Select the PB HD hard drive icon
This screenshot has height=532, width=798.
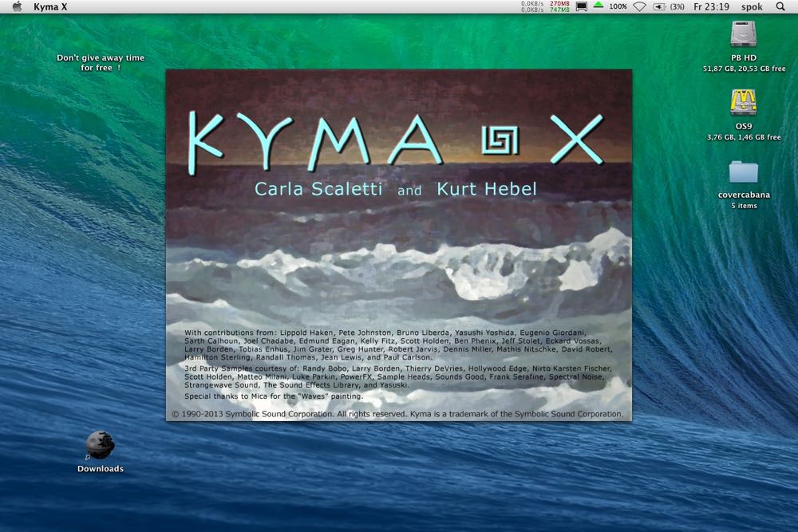[x=744, y=34]
